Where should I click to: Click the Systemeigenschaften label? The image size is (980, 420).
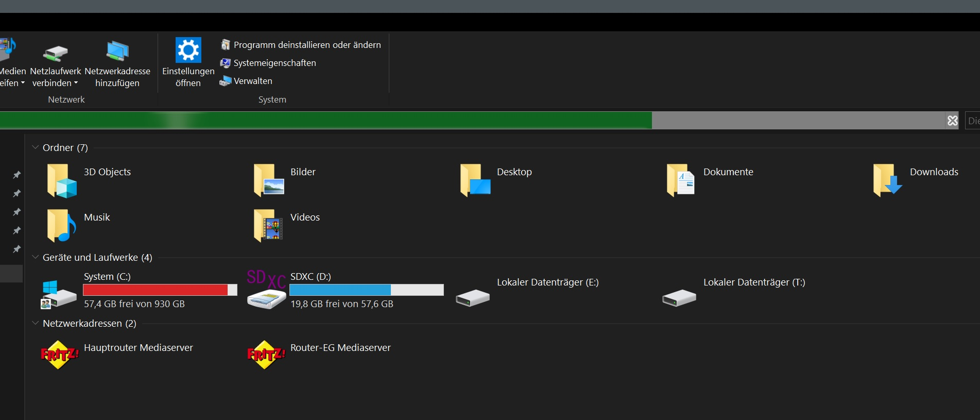pos(275,63)
